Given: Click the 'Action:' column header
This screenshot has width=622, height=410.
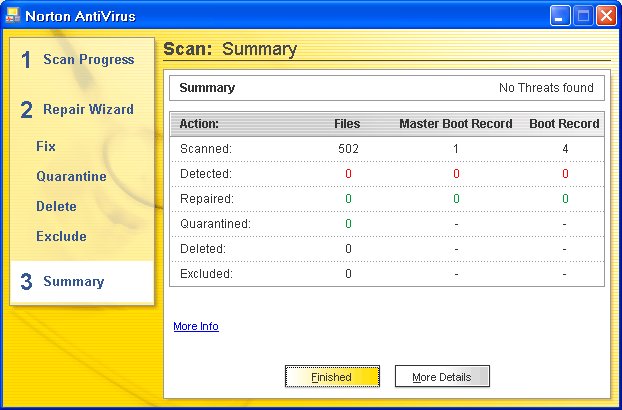Looking at the screenshot, I should point(199,124).
